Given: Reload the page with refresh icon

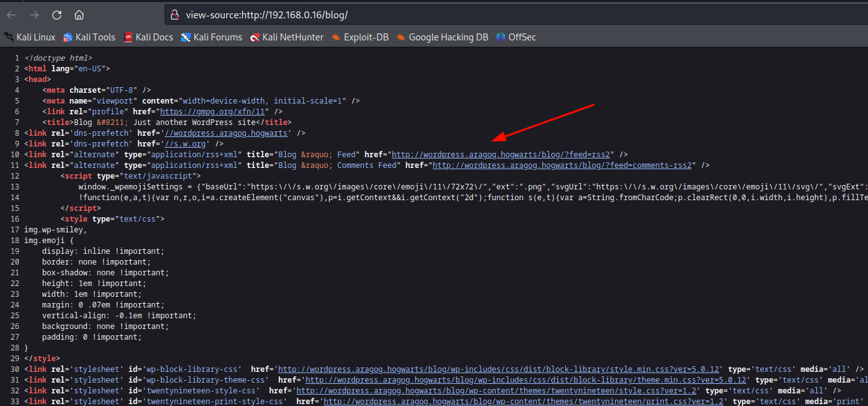Looking at the screenshot, I should [57, 15].
